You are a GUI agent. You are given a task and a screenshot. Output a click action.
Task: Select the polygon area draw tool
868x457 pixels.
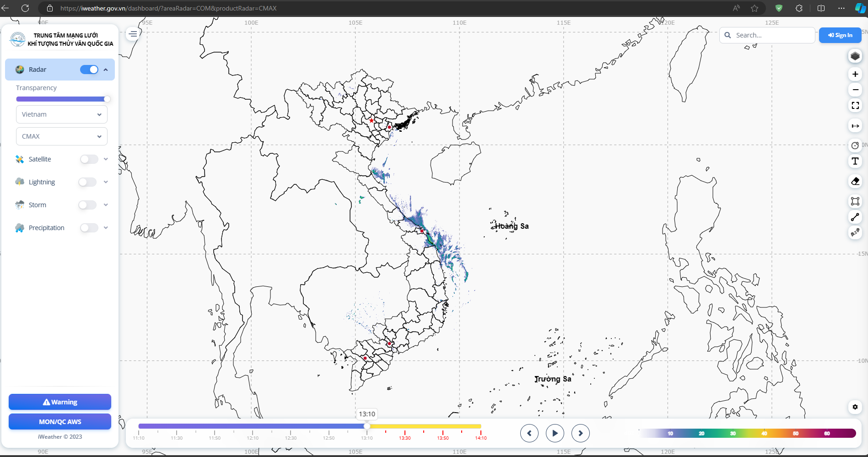855,201
